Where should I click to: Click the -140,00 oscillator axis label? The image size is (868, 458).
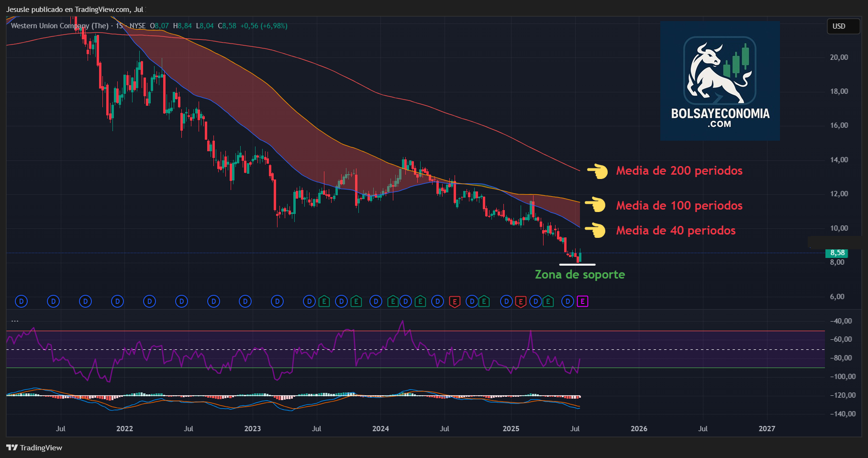842,414
